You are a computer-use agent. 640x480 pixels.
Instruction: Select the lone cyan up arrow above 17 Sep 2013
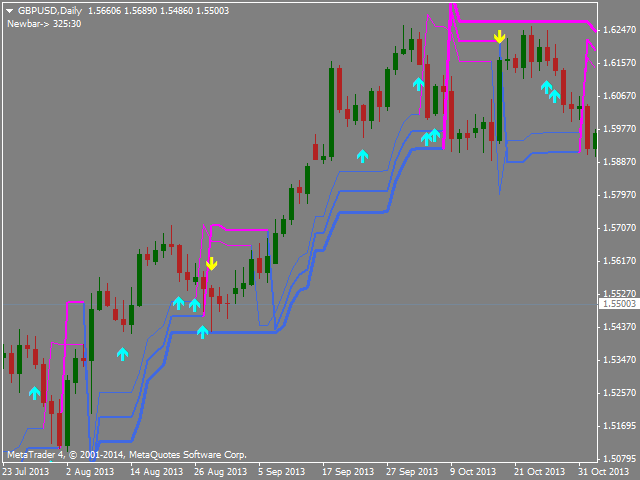tap(362, 156)
